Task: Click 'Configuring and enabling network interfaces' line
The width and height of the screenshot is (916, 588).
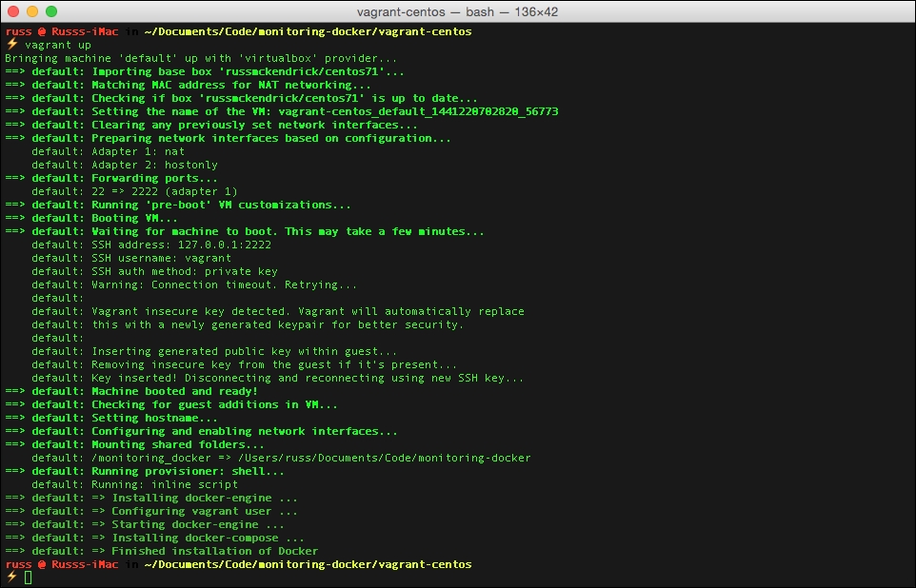Action: pos(201,432)
